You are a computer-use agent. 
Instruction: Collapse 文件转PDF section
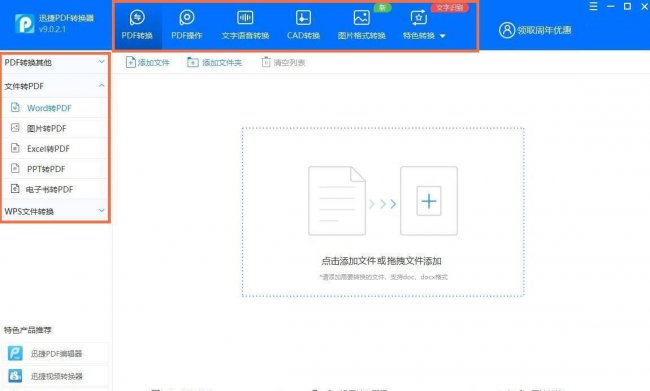[x=55, y=86]
